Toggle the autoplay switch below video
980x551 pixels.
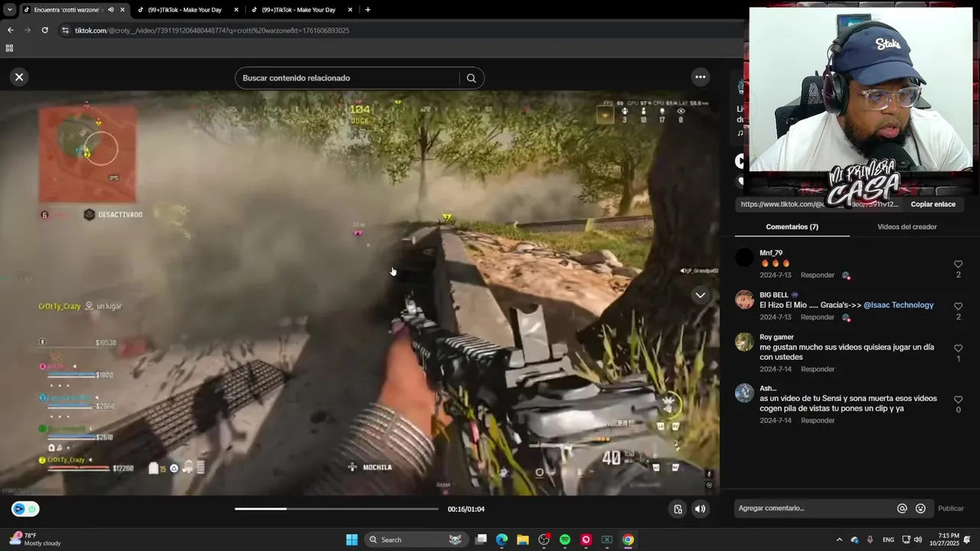tap(25, 509)
